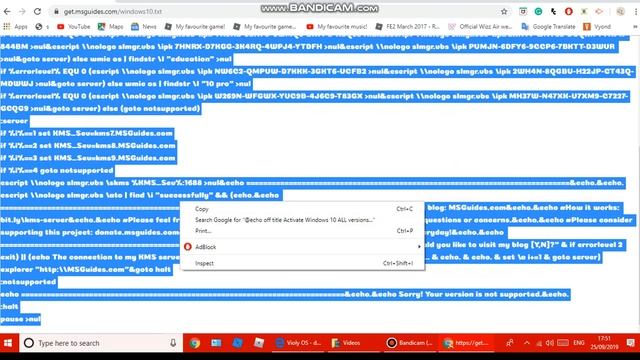Show hidden system tray icons
This screenshot has width=640, height=360.
click(527, 343)
